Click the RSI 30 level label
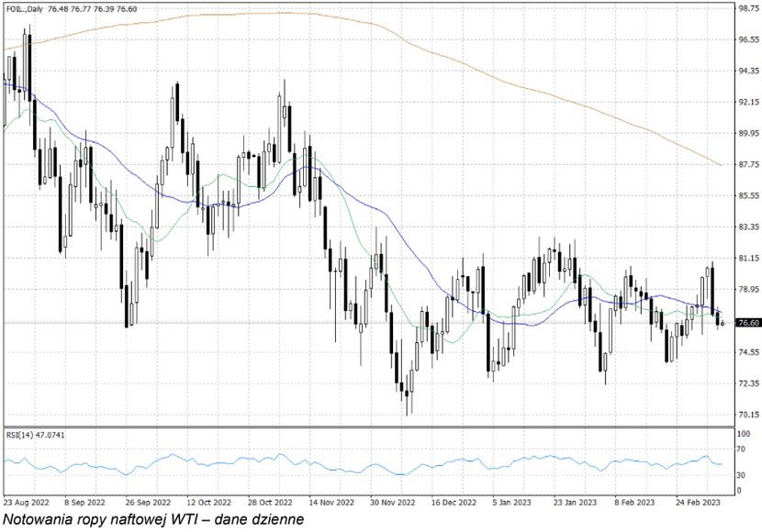Screen dimensions: 762x532 [x=742, y=474]
